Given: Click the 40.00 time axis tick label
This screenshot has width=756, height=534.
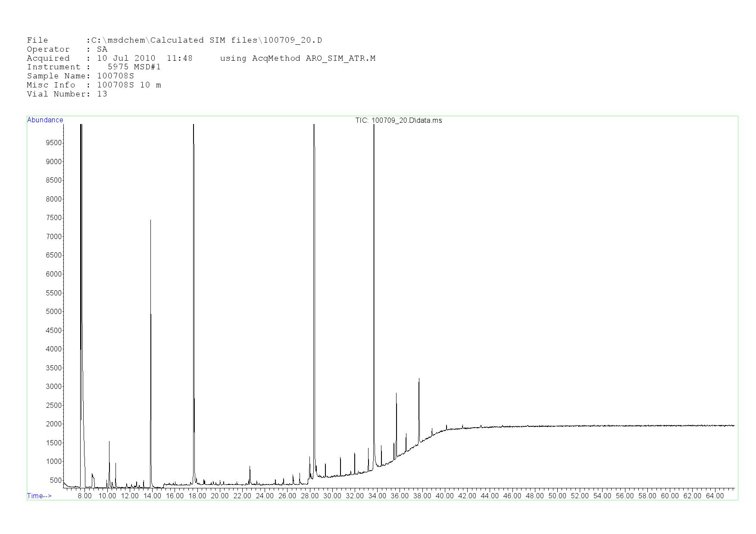Looking at the screenshot, I should click(444, 496).
